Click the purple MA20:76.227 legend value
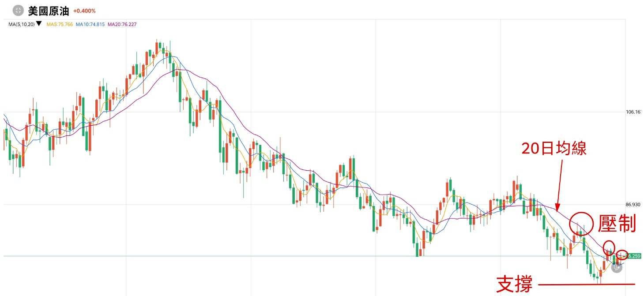 pyautogui.click(x=122, y=24)
